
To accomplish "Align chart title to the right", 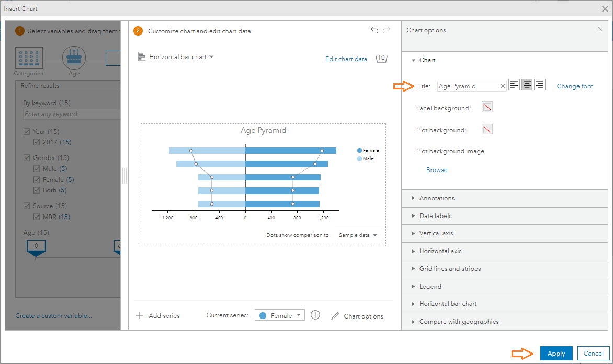I will [x=540, y=85].
